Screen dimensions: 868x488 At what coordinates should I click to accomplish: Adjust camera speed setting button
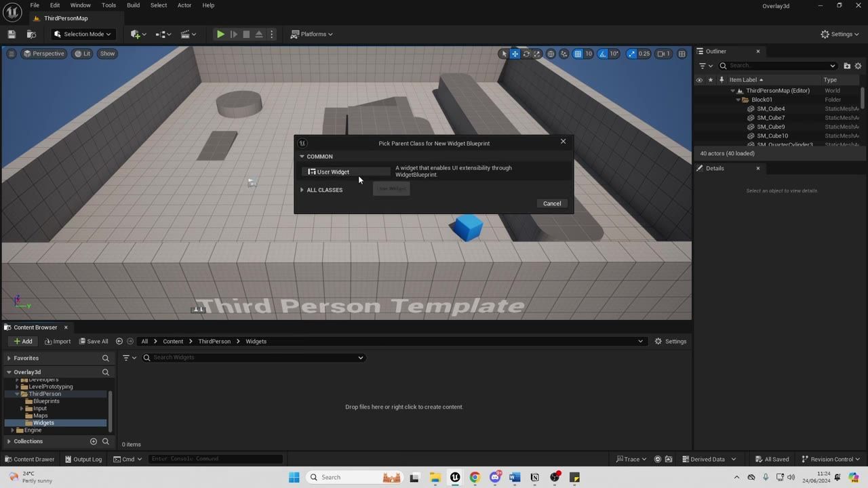(x=664, y=54)
